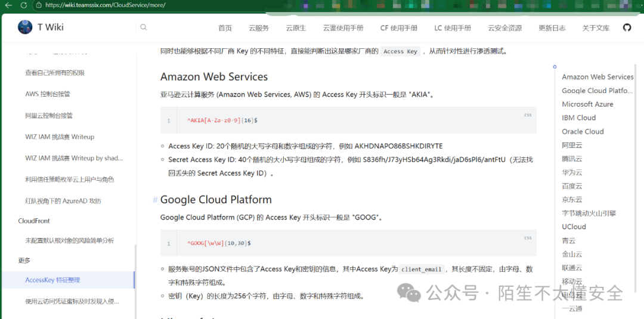Jump to 联通云 in outline
This screenshot has width=644, height=319.
click(x=572, y=268)
